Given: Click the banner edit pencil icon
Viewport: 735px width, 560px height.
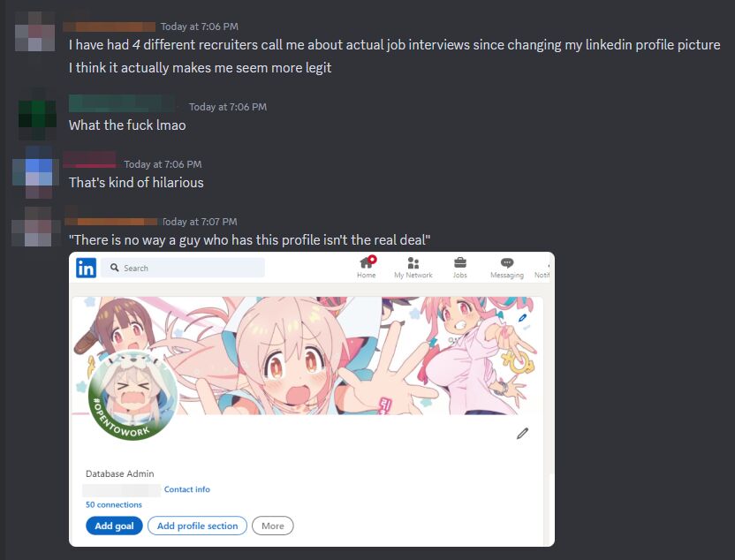Looking at the screenshot, I should tap(523, 318).
